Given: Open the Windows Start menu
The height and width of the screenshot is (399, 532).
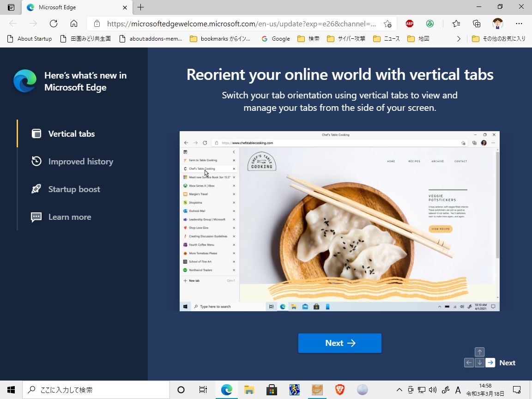Looking at the screenshot, I should click(11, 390).
